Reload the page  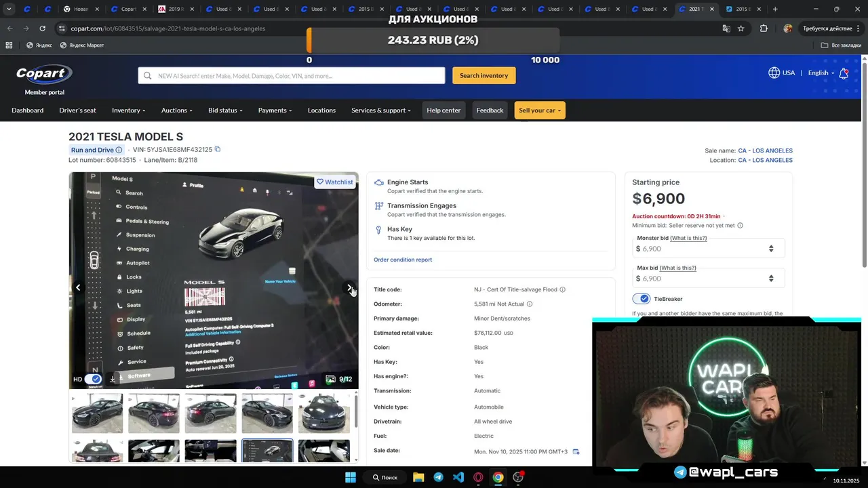pyautogui.click(x=42, y=28)
